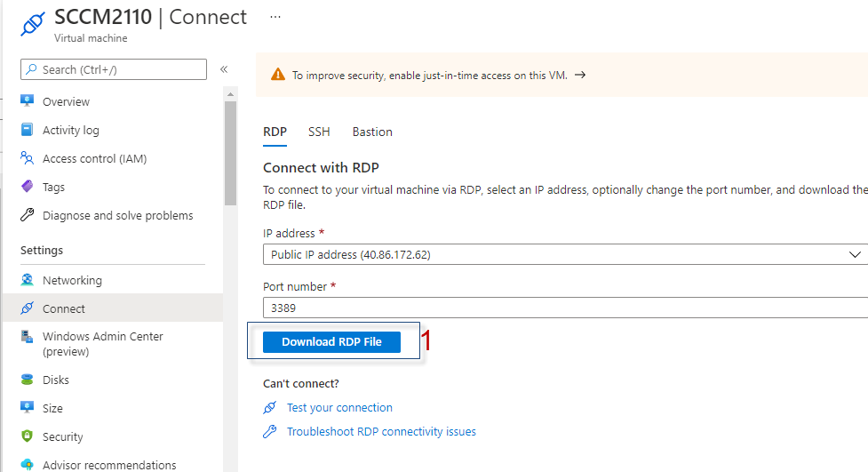Viewport: 868px width, 472px height.
Task: Click the Test your connection plug icon
Action: coord(269,408)
